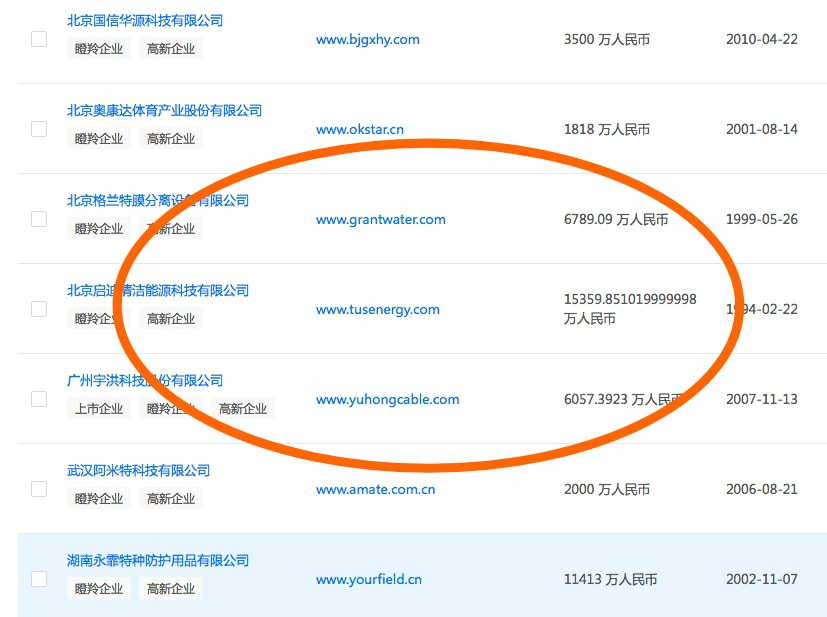Visit the www.okstar.cn link

pyautogui.click(x=357, y=129)
